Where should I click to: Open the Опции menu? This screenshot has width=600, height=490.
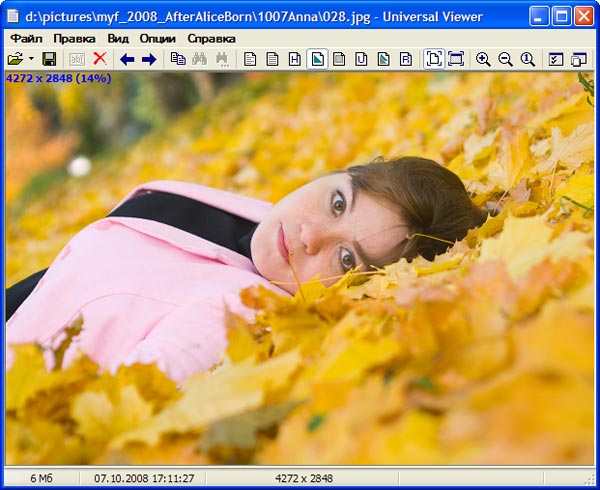pos(158,38)
